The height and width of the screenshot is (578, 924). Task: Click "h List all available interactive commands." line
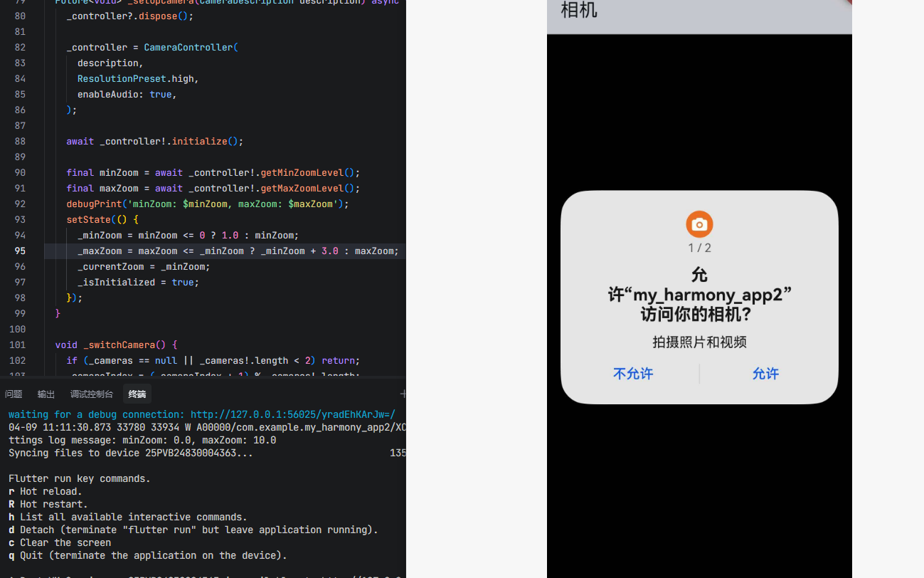click(x=128, y=517)
